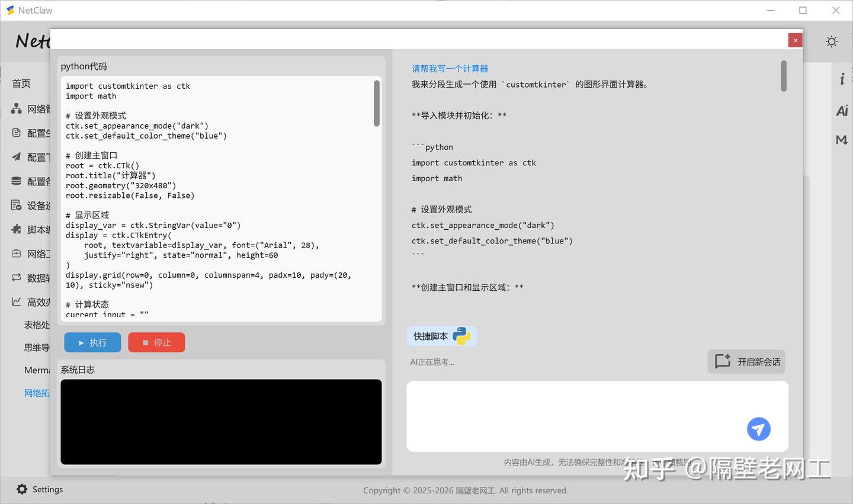The height and width of the screenshot is (504, 853).
Task: Click the 请帮我写一个计算器 prompt link
Action: 450,69
